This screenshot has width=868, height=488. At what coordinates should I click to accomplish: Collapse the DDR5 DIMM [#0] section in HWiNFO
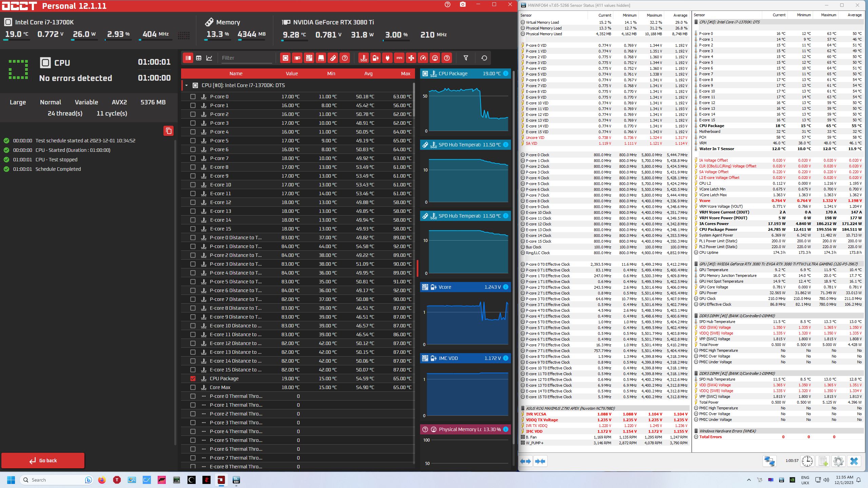pyautogui.click(x=696, y=316)
